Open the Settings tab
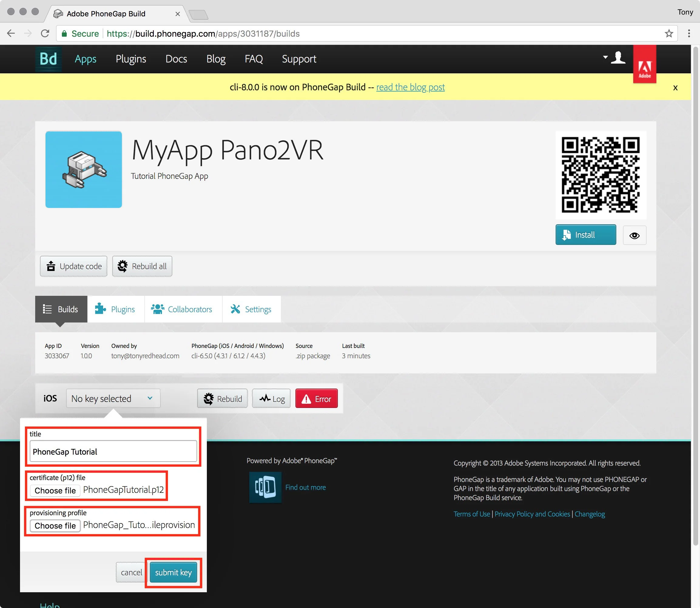700x608 pixels. coord(251,309)
